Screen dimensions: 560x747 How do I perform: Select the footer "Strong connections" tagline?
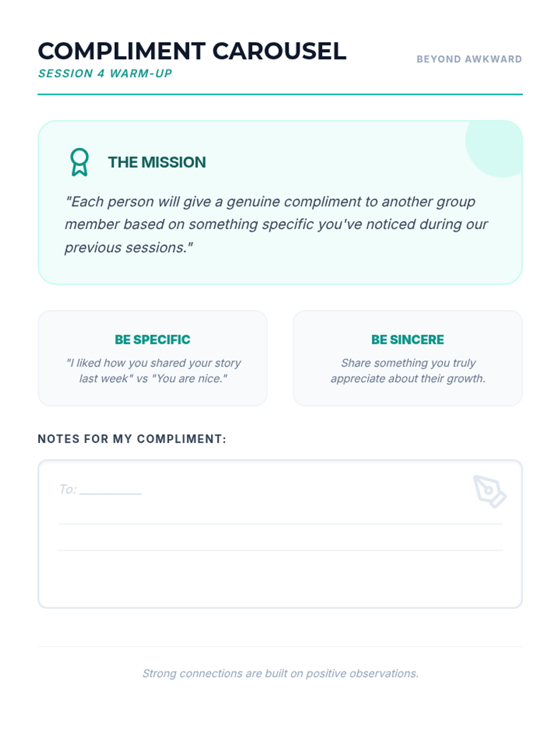(x=280, y=673)
